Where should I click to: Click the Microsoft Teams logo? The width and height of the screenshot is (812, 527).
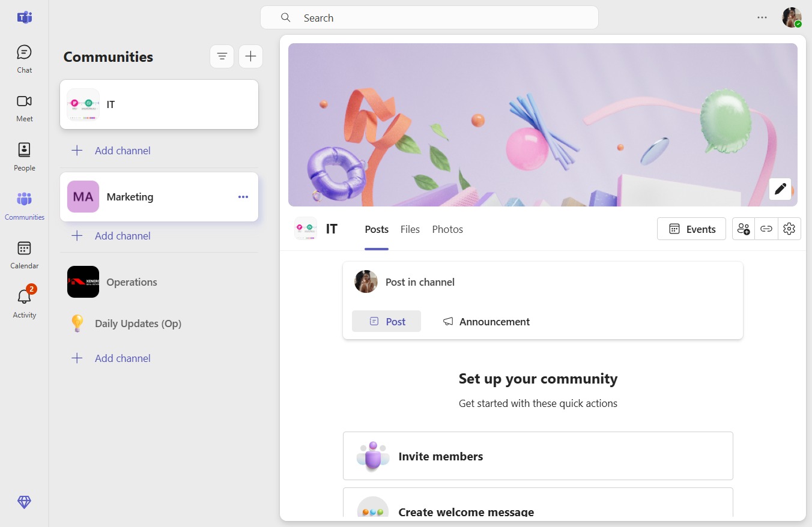(x=25, y=17)
